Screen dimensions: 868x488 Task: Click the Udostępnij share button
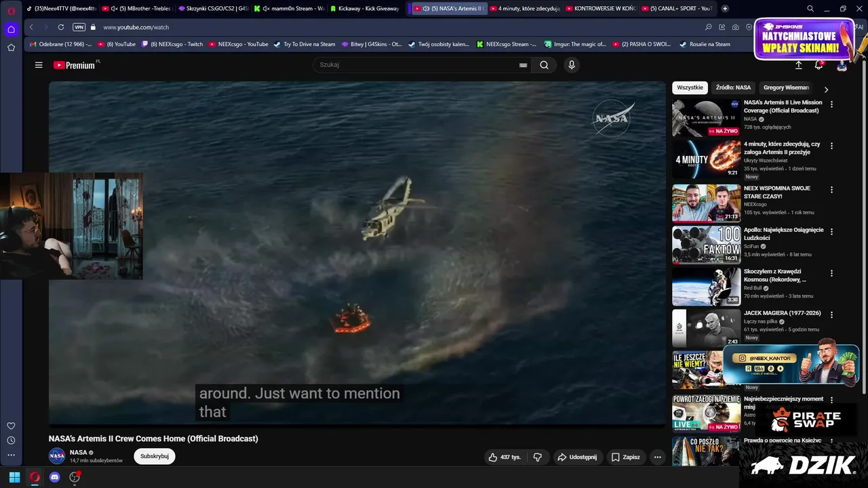tap(577, 457)
